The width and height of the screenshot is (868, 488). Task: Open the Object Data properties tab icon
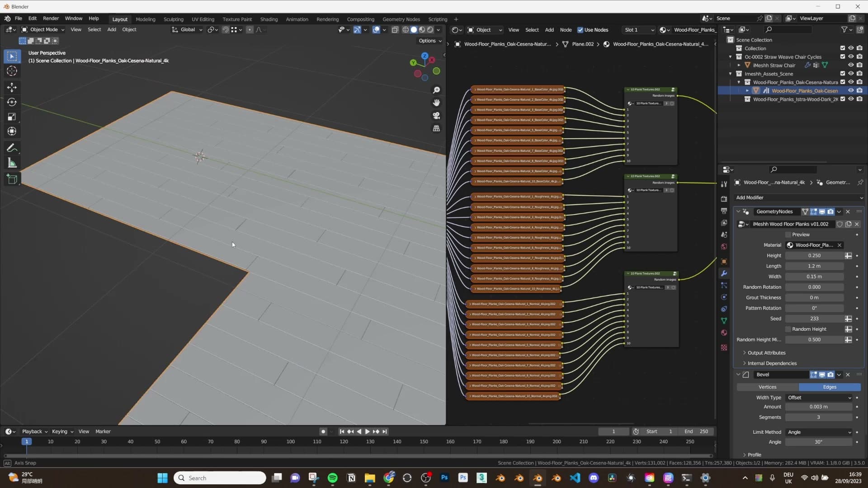(x=724, y=321)
